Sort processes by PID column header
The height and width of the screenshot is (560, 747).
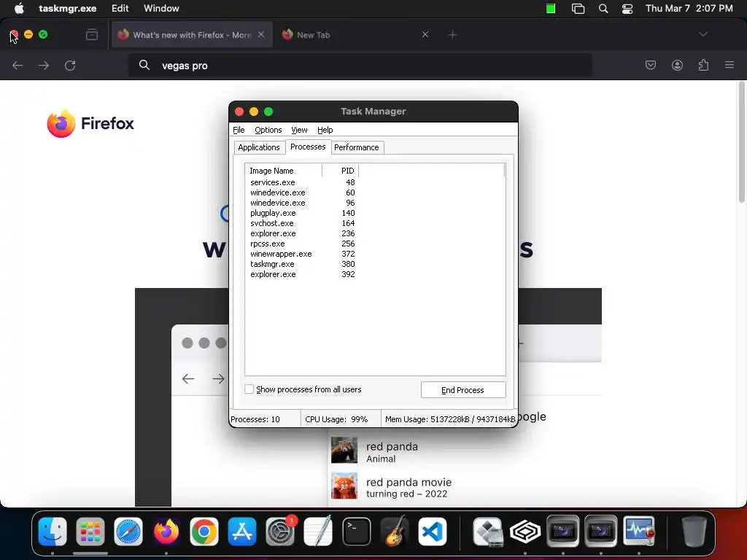[x=340, y=171]
